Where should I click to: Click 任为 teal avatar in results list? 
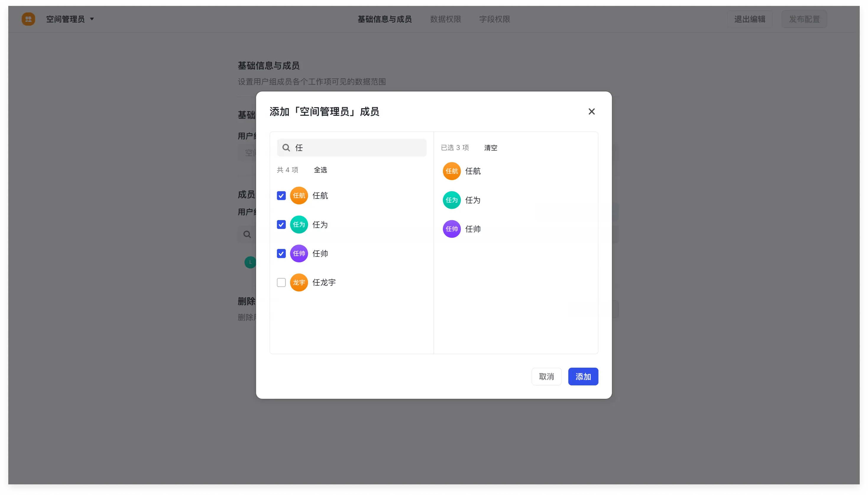299,224
